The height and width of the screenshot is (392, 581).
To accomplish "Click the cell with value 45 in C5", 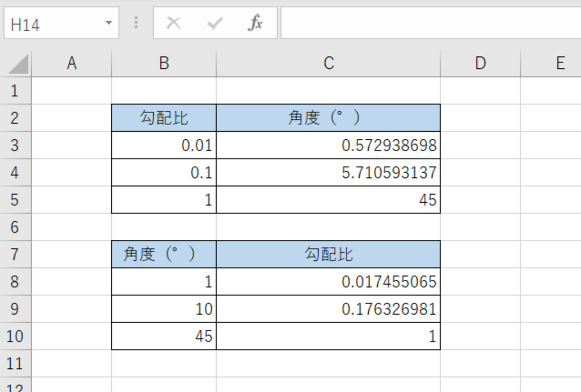I will point(328,200).
